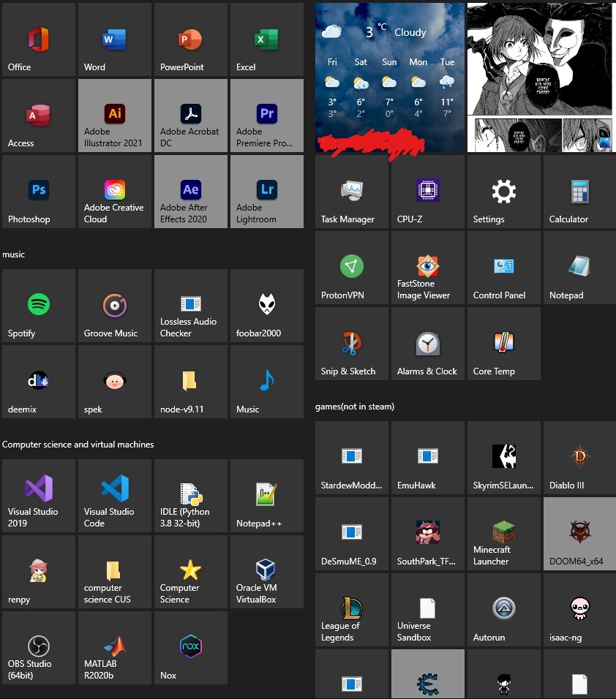Launch Visual Studio 2019
The height and width of the screenshot is (699, 616).
(39, 496)
